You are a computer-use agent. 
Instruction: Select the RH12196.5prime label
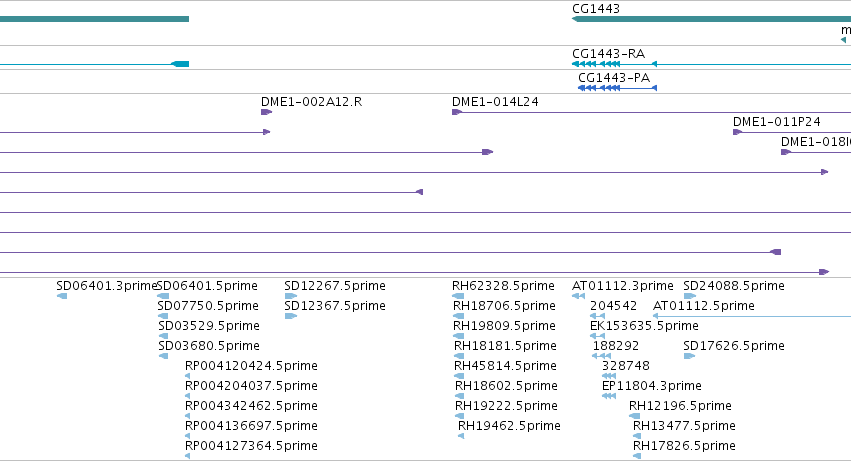(680, 406)
